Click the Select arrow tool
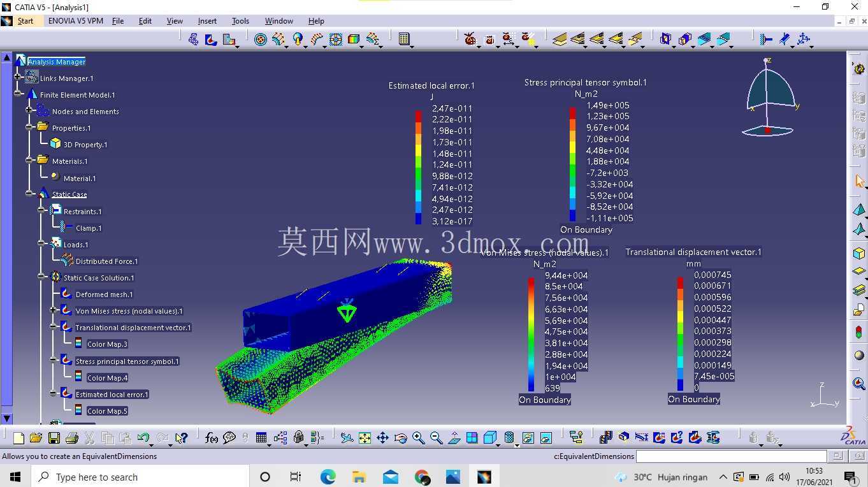Viewport: 868px width, 487px height. pyautogui.click(x=859, y=181)
